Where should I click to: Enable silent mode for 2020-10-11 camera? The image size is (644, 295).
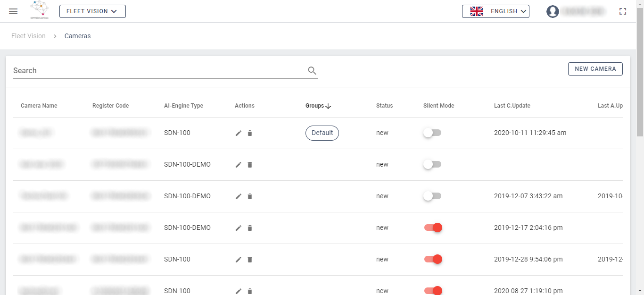click(x=432, y=133)
